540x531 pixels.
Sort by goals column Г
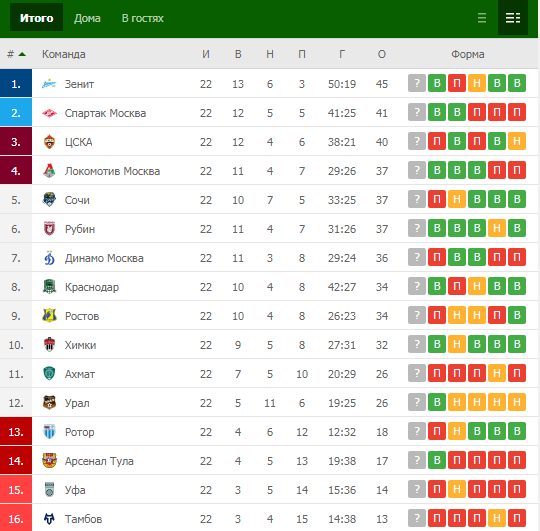(342, 54)
